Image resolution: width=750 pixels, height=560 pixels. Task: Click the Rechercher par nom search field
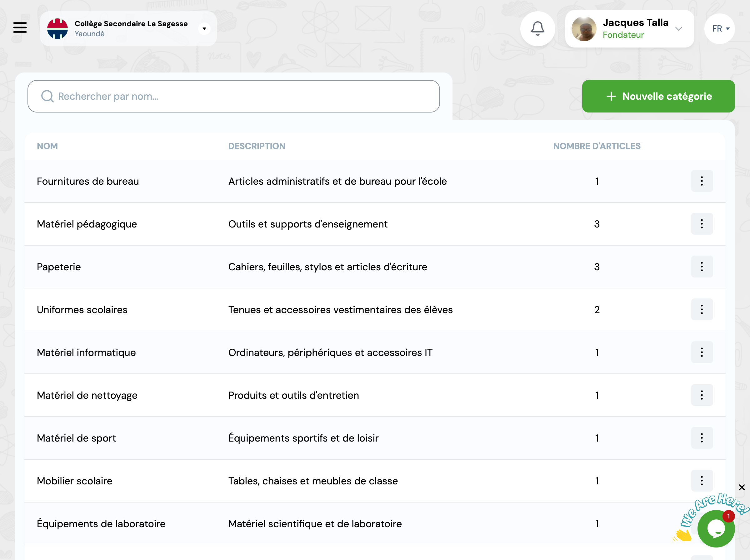pyautogui.click(x=234, y=96)
